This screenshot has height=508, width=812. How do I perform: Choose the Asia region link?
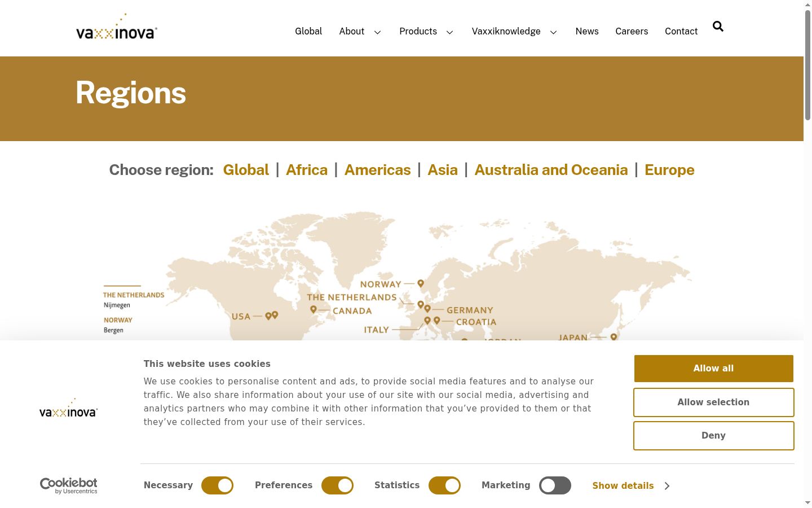[443, 170]
